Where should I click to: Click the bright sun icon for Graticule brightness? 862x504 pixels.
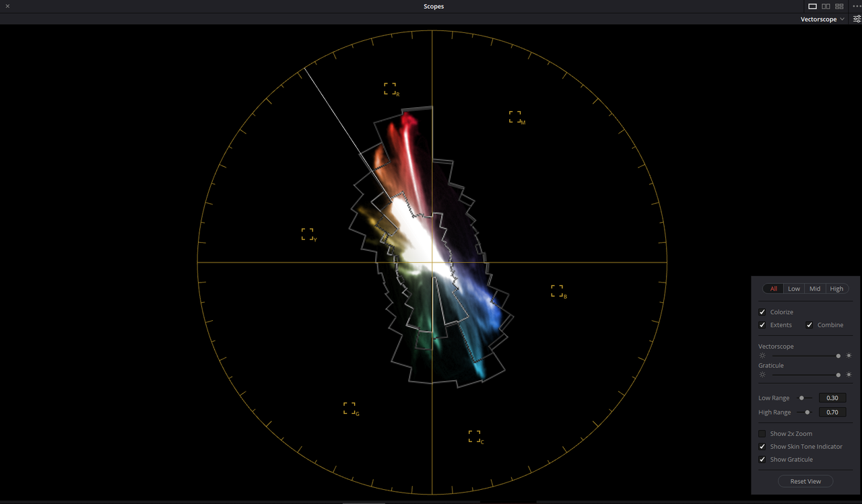click(849, 375)
